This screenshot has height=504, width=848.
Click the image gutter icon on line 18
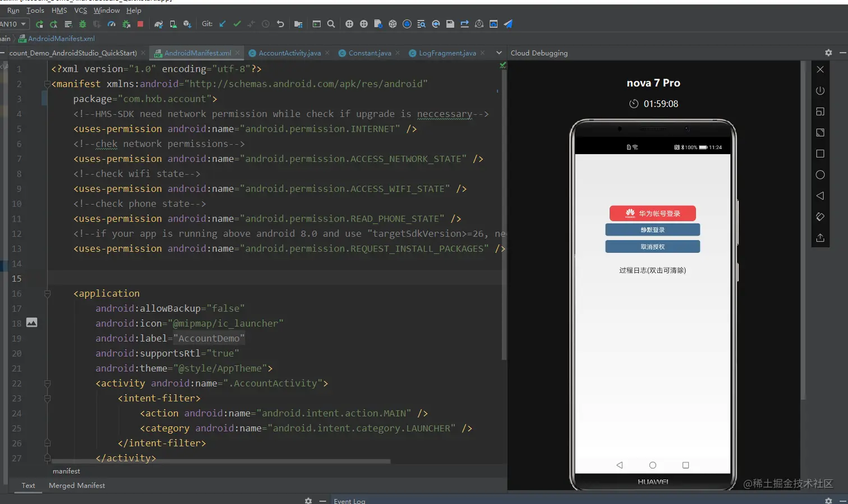pyautogui.click(x=32, y=322)
